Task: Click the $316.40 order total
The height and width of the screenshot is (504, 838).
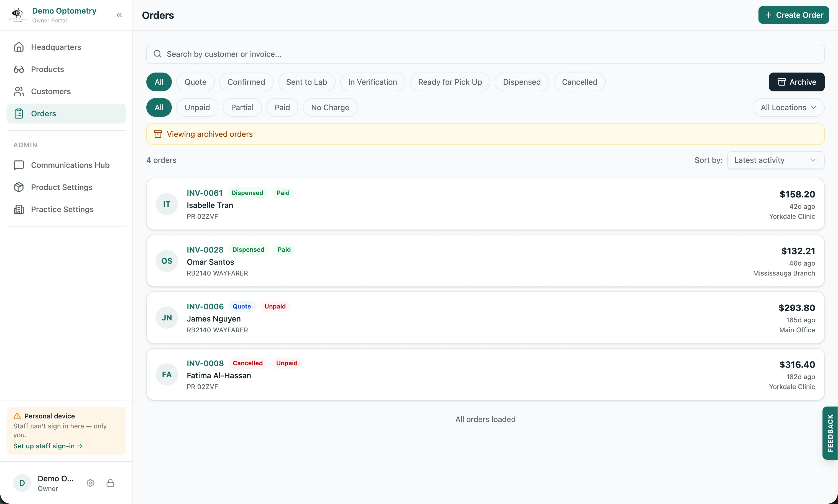Action: click(x=797, y=364)
